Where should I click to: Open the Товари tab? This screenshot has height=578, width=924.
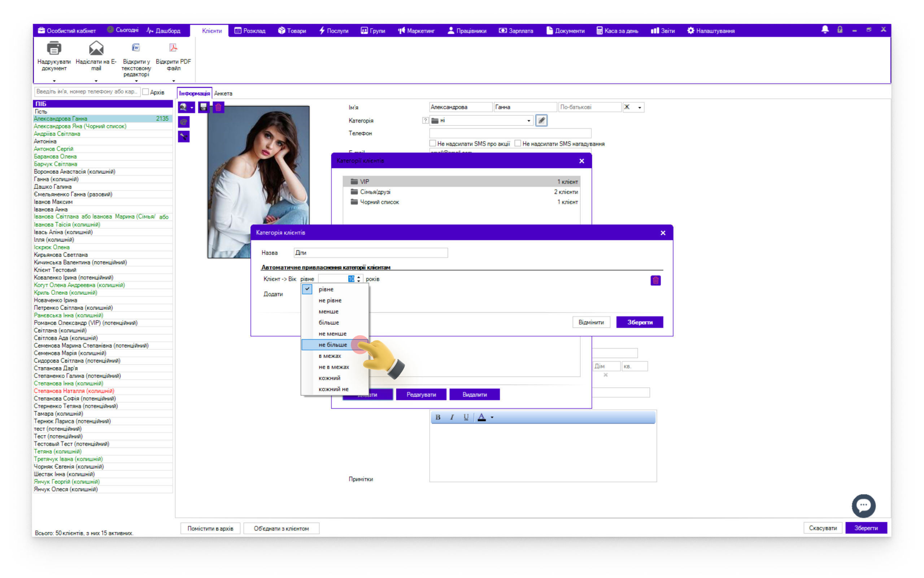pyautogui.click(x=292, y=31)
